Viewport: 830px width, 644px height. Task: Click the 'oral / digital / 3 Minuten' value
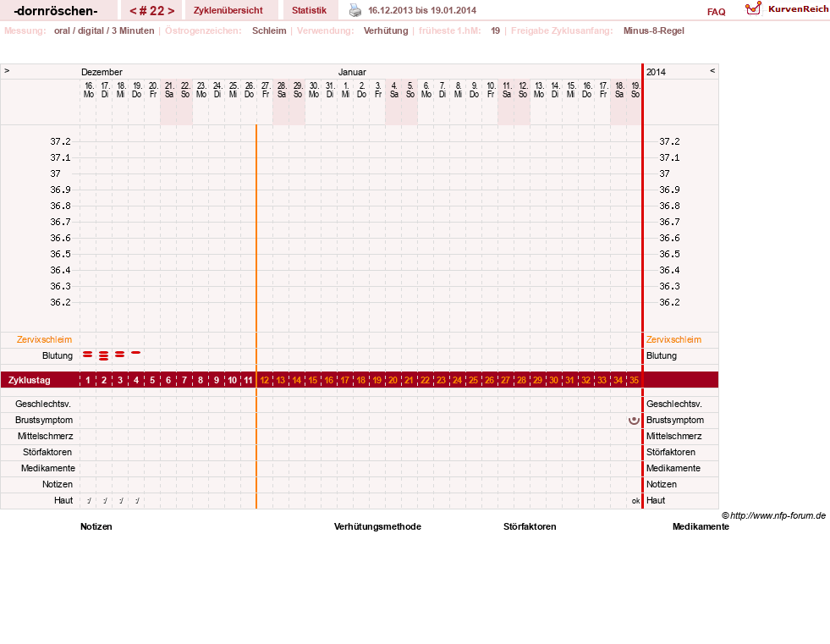[x=104, y=30]
